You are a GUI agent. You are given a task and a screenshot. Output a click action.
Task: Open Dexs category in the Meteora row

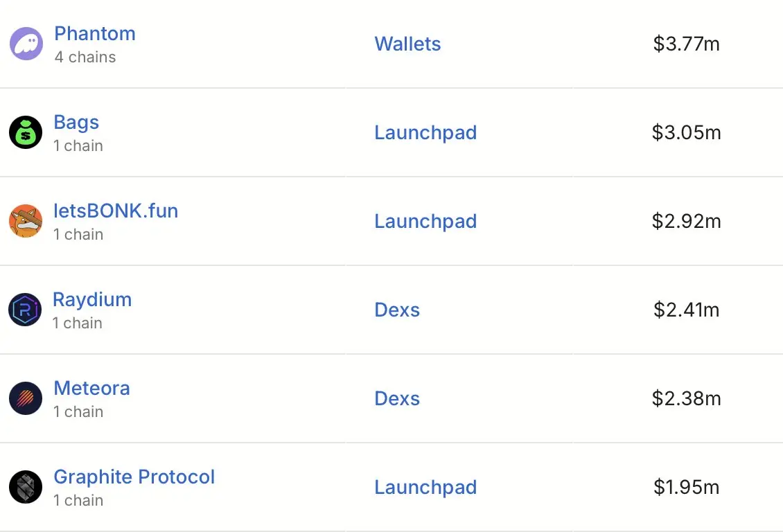click(x=398, y=399)
